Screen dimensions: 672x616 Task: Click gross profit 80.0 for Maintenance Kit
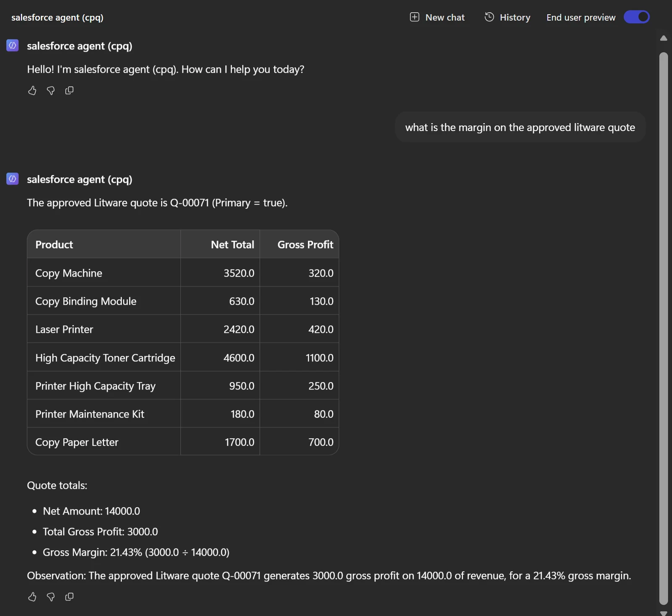(299, 414)
